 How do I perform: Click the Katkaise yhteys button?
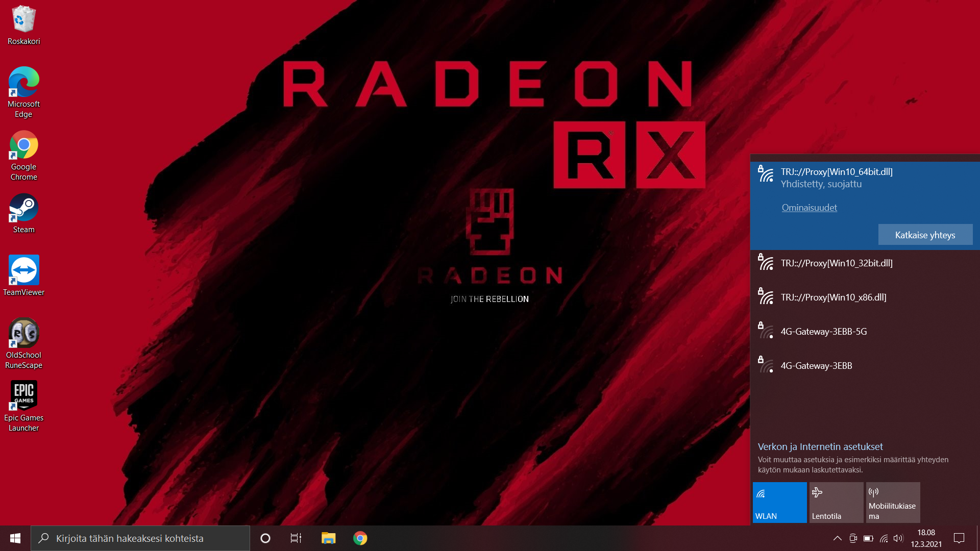coord(925,235)
